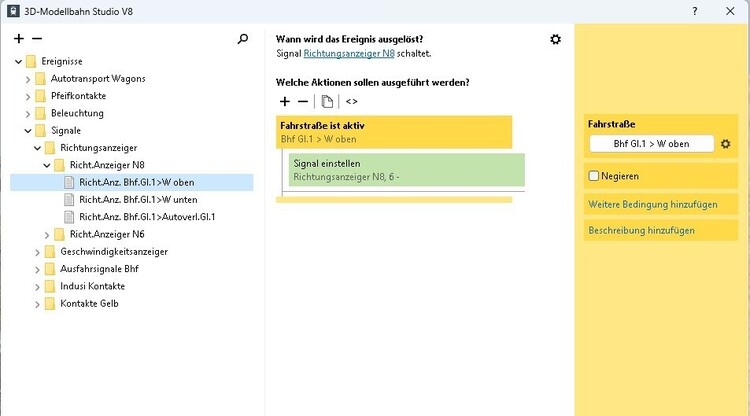Open trigger settings gear beside the event question
Image resolution: width=750 pixels, height=416 pixels.
coord(555,39)
